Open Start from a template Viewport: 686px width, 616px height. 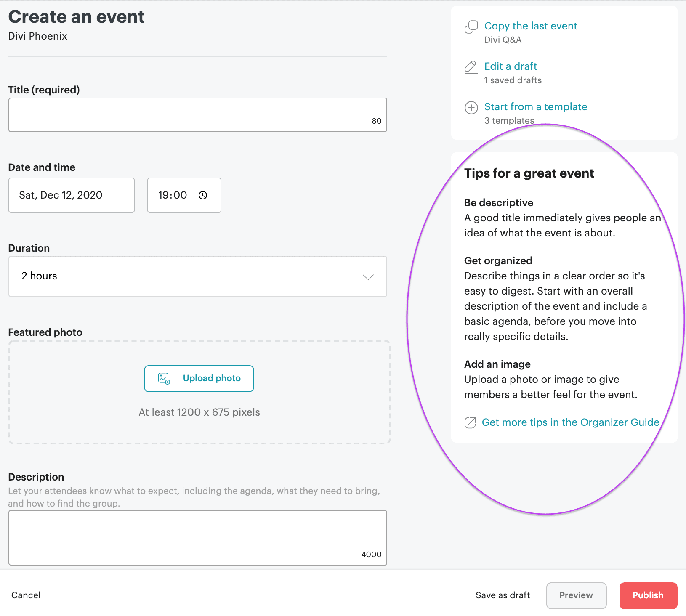point(535,107)
